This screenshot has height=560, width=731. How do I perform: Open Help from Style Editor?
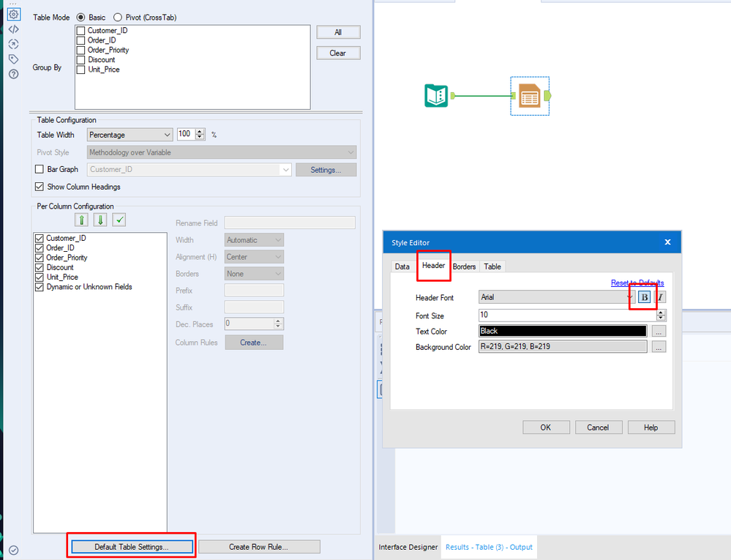point(651,427)
